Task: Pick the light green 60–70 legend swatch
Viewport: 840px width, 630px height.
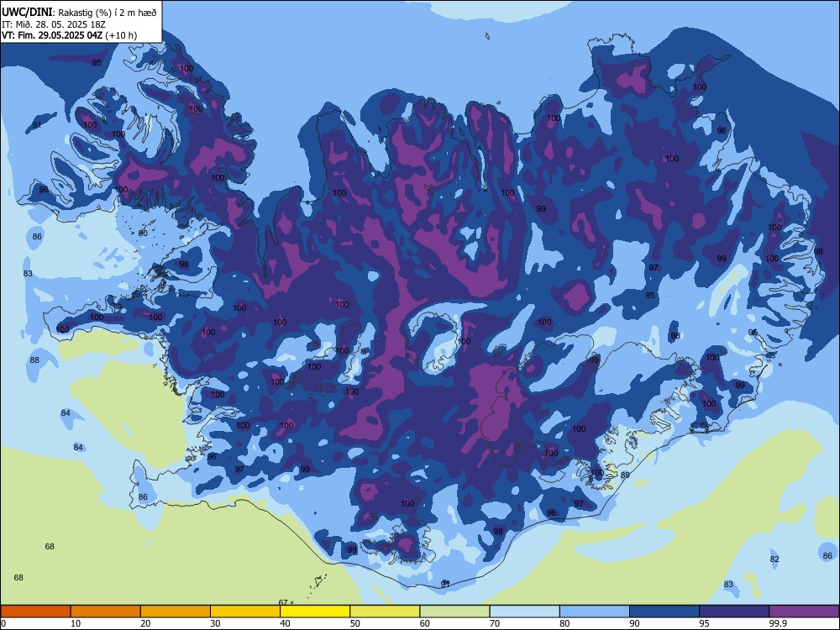Action: (454, 612)
